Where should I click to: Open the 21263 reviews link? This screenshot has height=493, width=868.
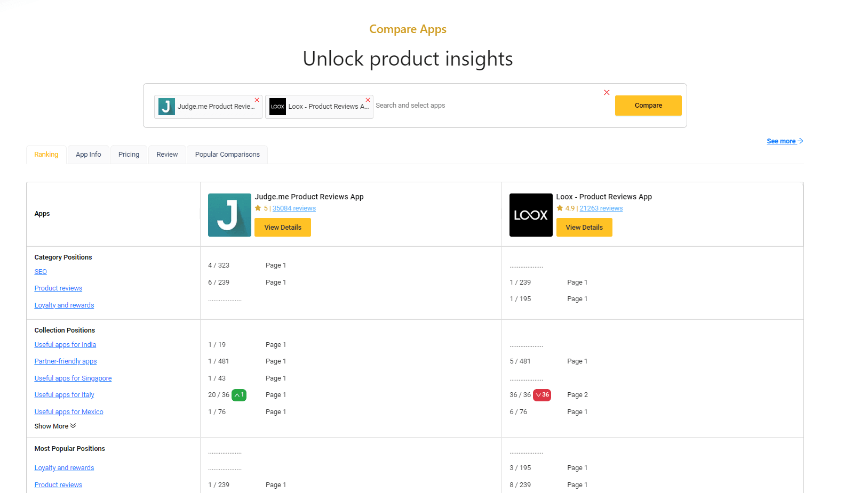tap(601, 208)
